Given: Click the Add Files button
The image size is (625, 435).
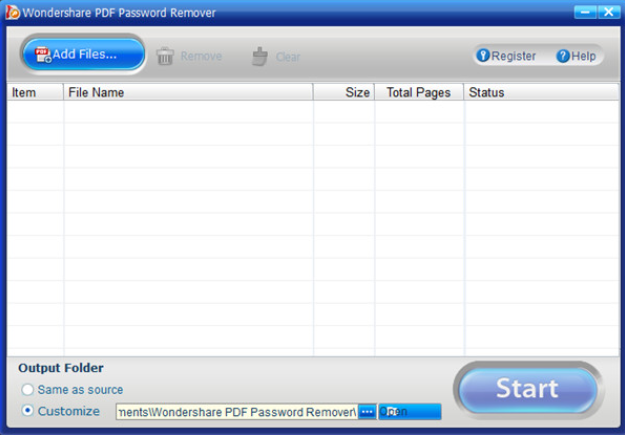Looking at the screenshot, I should point(82,55).
